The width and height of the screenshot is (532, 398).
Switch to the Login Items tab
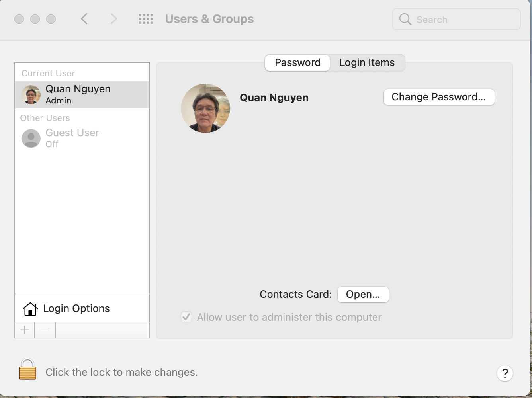coord(367,63)
